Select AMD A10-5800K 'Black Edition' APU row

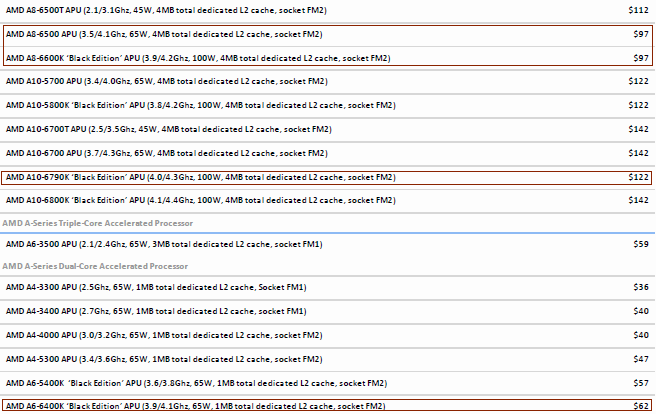(200, 105)
